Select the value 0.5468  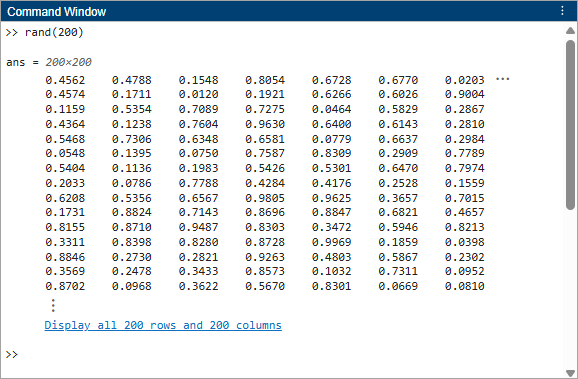(65, 139)
